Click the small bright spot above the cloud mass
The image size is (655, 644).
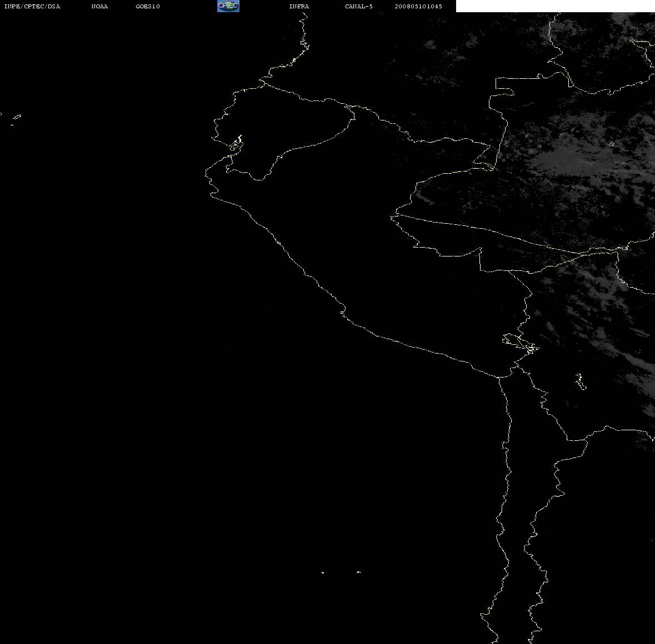point(612,144)
